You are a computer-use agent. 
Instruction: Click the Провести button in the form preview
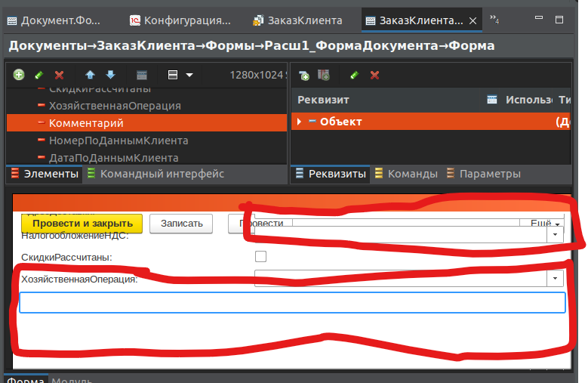[x=261, y=224]
